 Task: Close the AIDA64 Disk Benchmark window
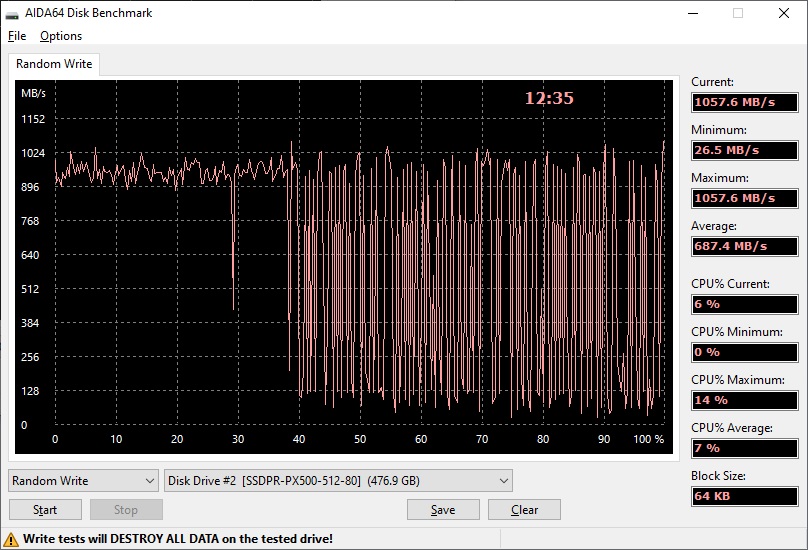(x=784, y=13)
